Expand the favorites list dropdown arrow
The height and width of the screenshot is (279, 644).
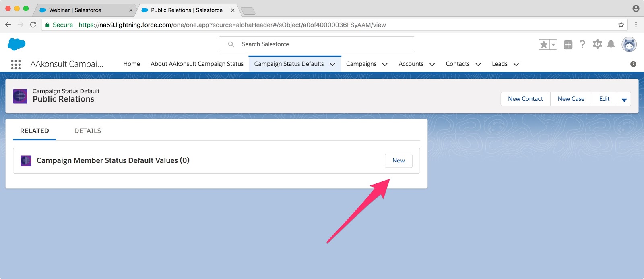pos(553,44)
